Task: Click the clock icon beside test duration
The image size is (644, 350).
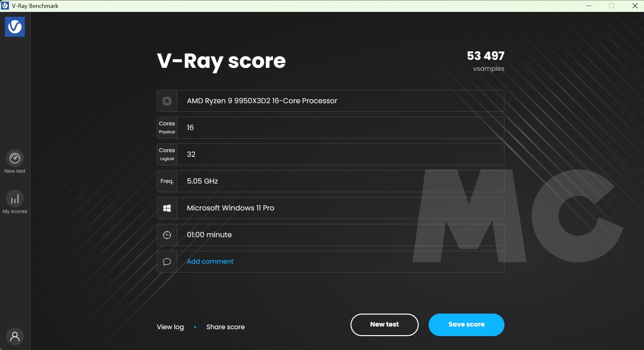Action: click(167, 235)
